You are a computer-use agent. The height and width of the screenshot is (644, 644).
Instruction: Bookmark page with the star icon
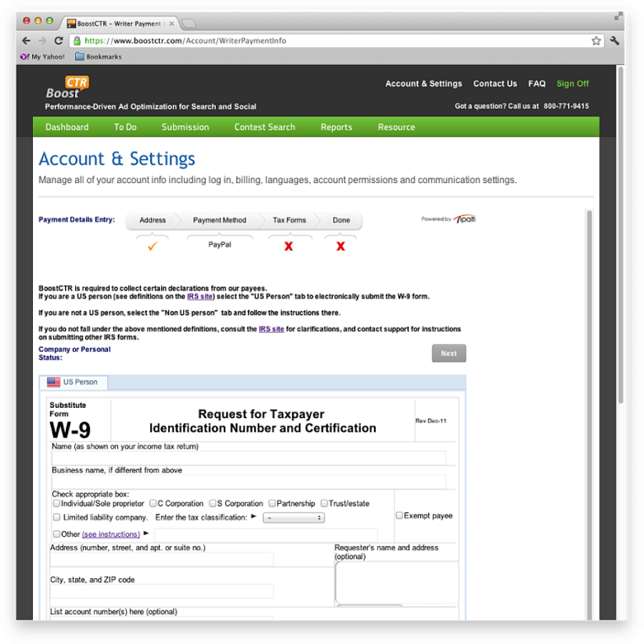pos(596,41)
